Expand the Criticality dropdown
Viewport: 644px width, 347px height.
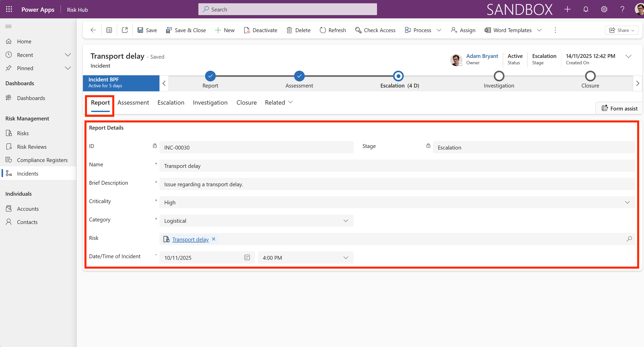coord(627,202)
